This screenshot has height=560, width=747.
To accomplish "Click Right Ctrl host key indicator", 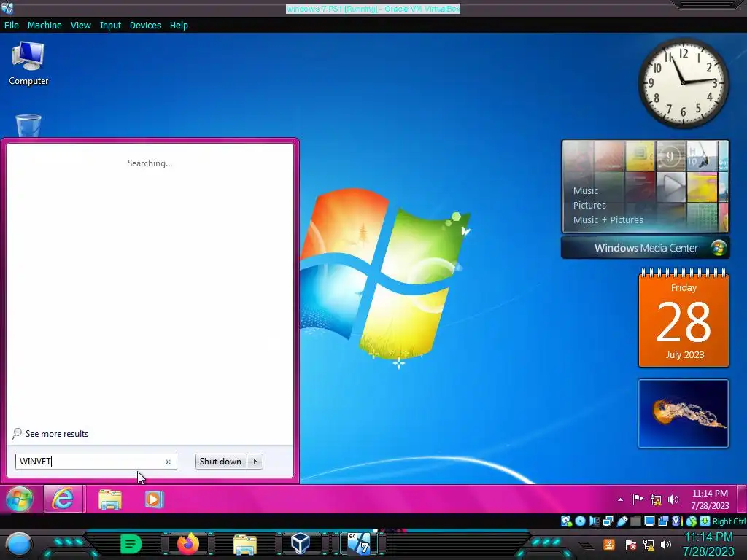I will pyautogui.click(x=729, y=521).
